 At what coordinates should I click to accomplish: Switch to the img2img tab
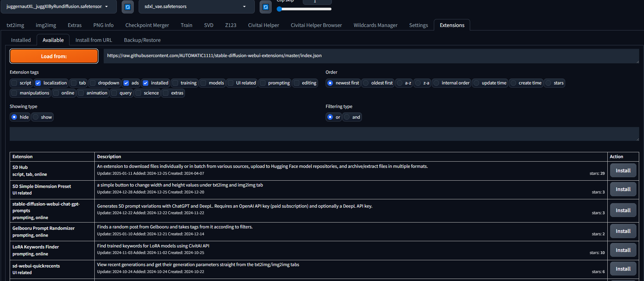46,25
